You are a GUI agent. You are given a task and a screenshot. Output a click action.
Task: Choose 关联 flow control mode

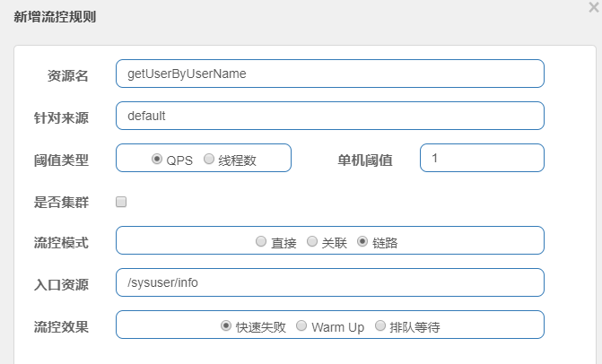(x=312, y=241)
